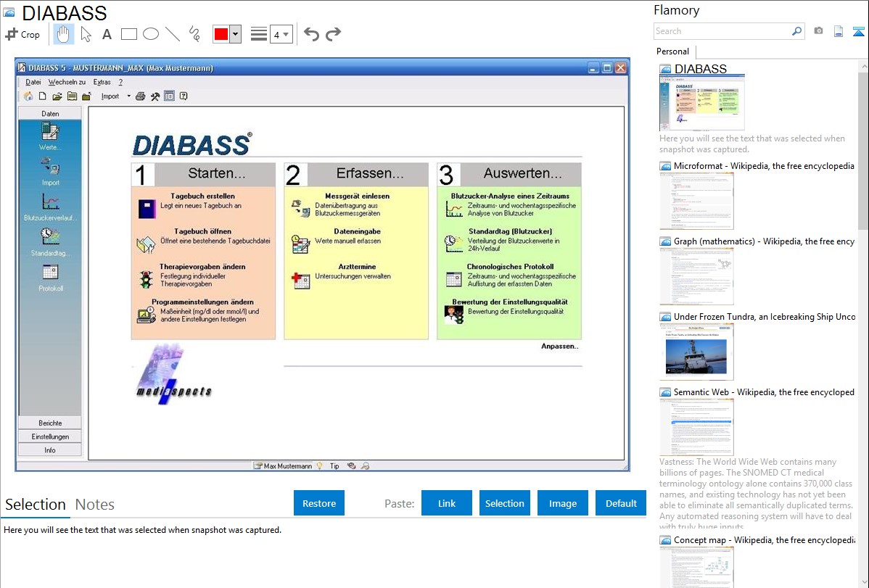Switch to the Personal tab
This screenshot has height=588, width=869.
coord(673,51)
